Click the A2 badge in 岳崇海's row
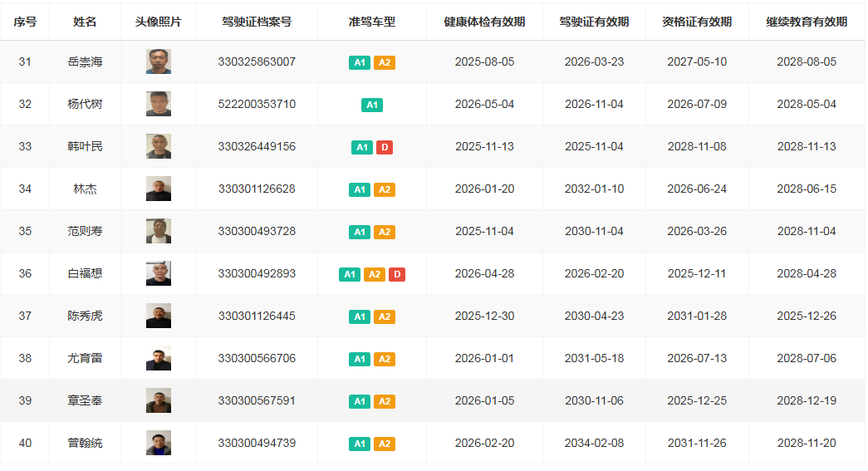The width and height of the screenshot is (868, 471). (x=385, y=62)
